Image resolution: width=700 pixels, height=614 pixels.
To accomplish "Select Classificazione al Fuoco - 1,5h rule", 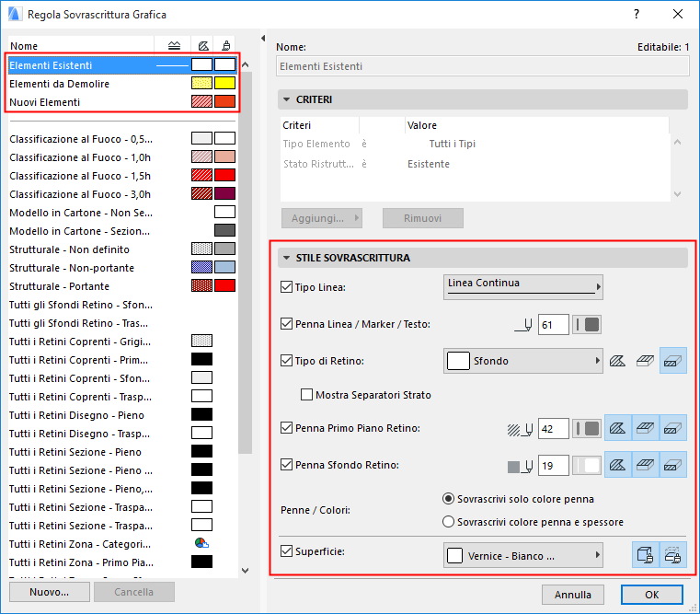I will [x=122, y=176].
